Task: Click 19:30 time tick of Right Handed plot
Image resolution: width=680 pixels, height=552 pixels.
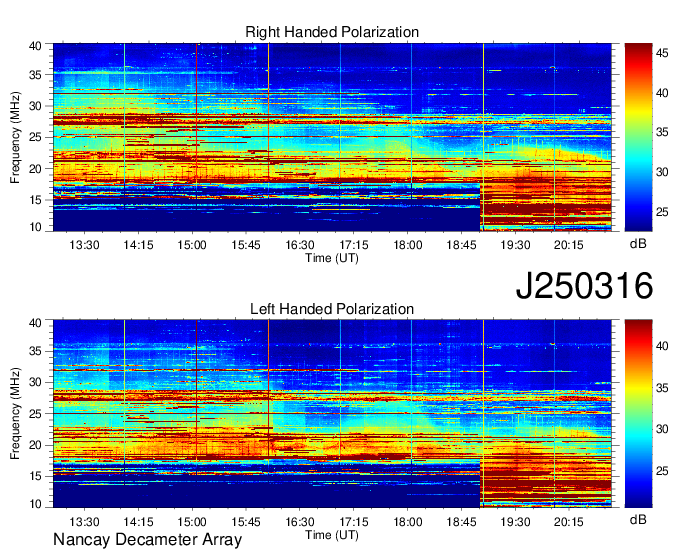Action: pos(515,245)
